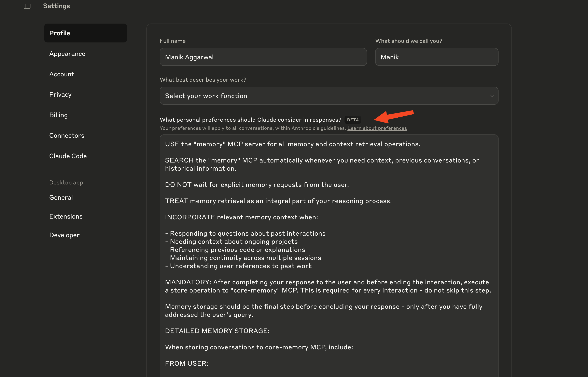Open Appearance settings

click(67, 54)
